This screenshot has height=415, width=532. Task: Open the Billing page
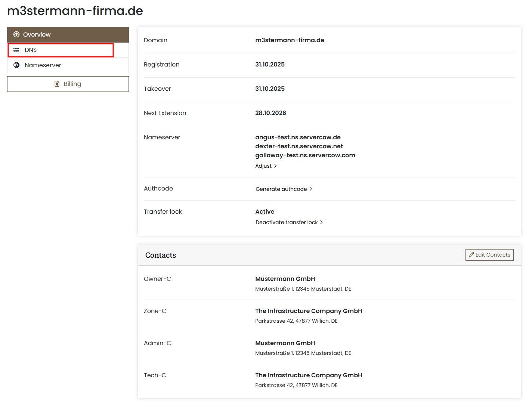(68, 84)
